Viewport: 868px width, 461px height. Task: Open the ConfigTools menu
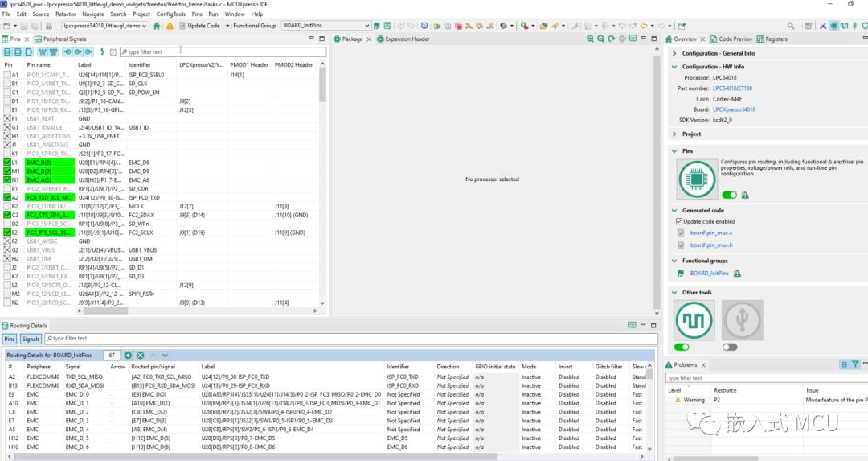coord(170,14)
